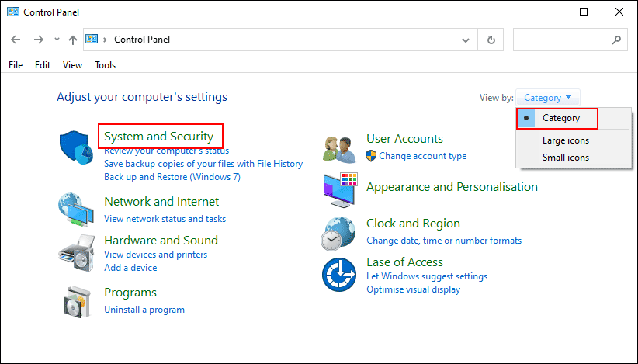
Task: Expand the breadcrumb arrow before Control Panel
Action: coord(105,40)
